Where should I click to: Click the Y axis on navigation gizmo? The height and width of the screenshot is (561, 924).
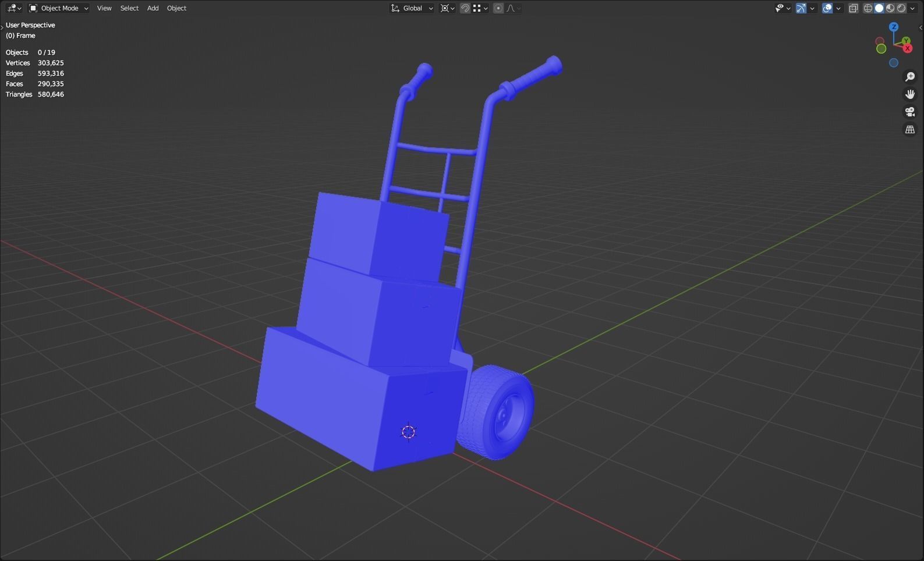tap(906, 41)
